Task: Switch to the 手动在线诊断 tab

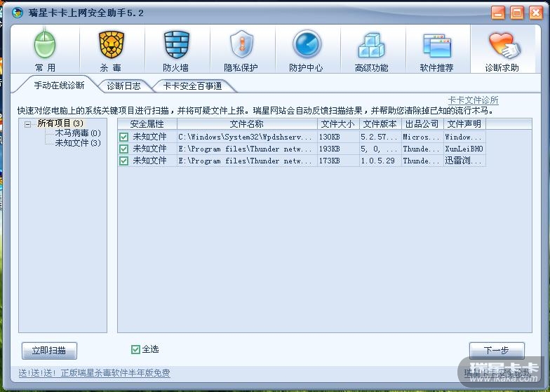Action: coord(59,86)
